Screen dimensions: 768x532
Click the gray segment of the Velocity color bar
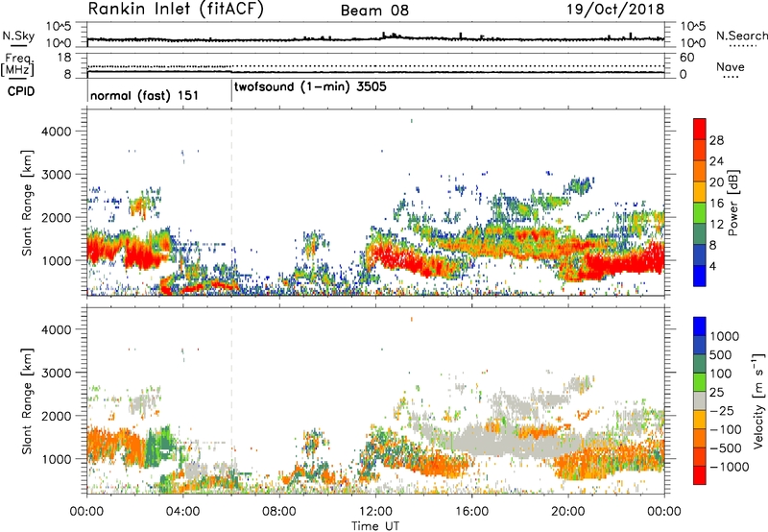[700, 401]
